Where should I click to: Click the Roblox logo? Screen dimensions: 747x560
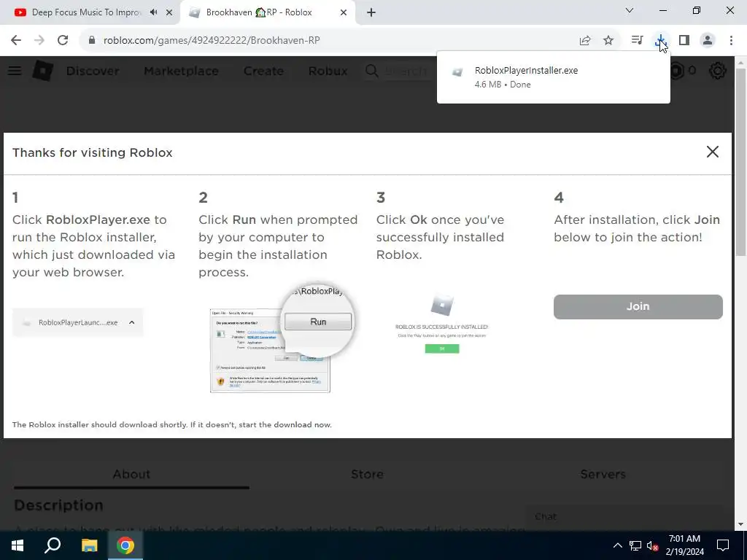point(42,71)
